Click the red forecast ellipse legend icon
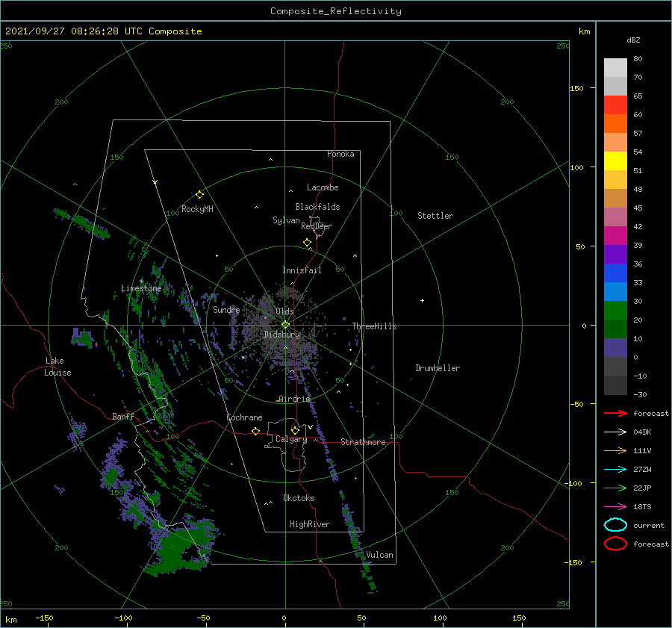The image size is (672, 628). [615, 544]
